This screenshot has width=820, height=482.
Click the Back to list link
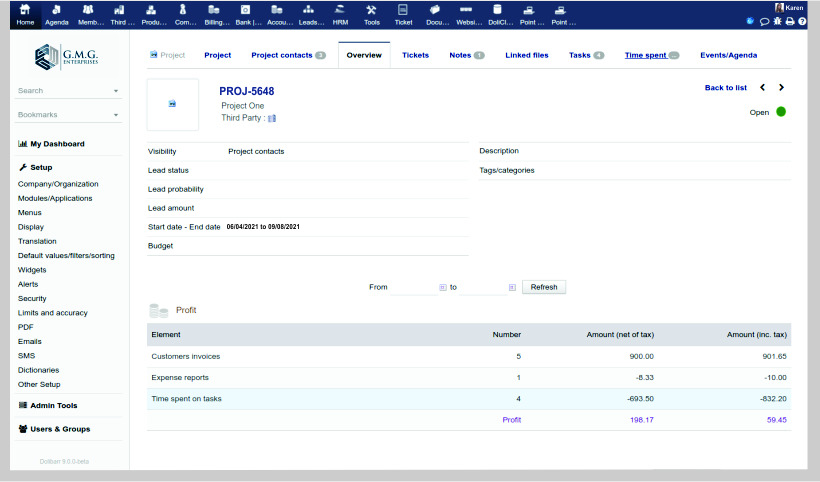pos(725,88)
